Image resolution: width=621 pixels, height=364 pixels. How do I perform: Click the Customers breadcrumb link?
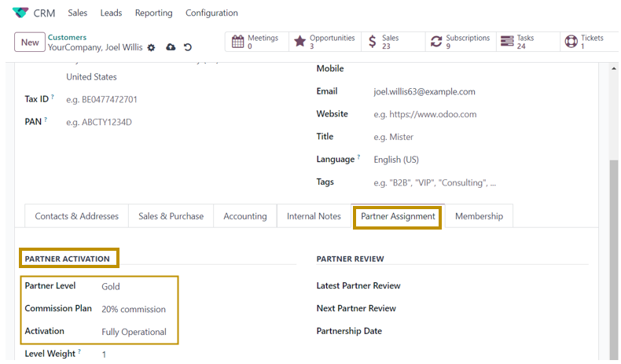pyautogui.click(x=67, y=37)
